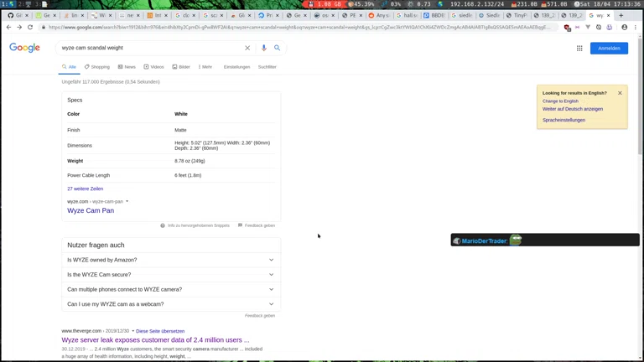This screenshot has width=644, height=362.
Task: Clear the search box with the X icon
Action: pos(247,48)
